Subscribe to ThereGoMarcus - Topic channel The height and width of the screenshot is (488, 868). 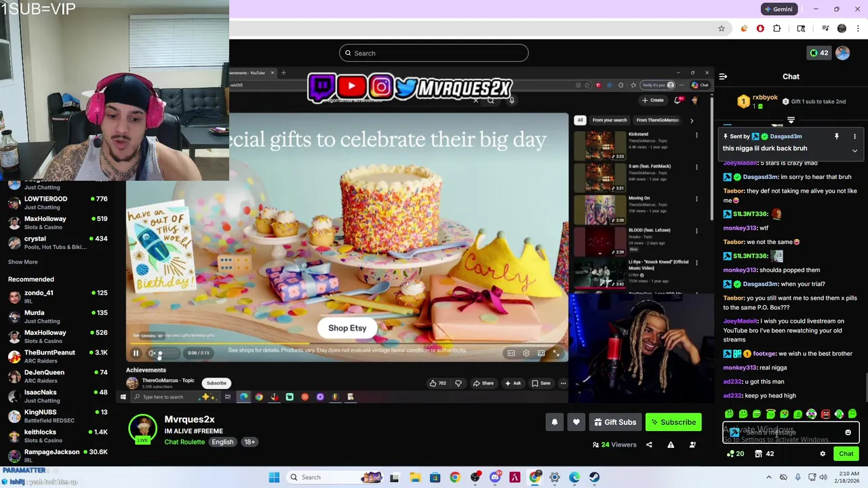(x=216, y=383)
